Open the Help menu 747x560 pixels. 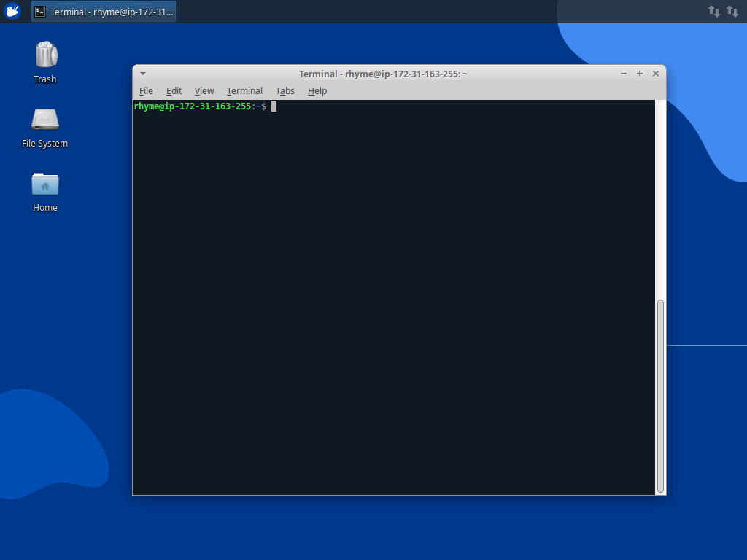[317, 90]
